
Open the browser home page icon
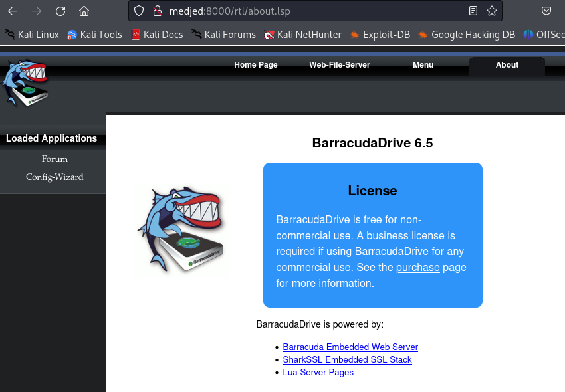click(84, 11)
